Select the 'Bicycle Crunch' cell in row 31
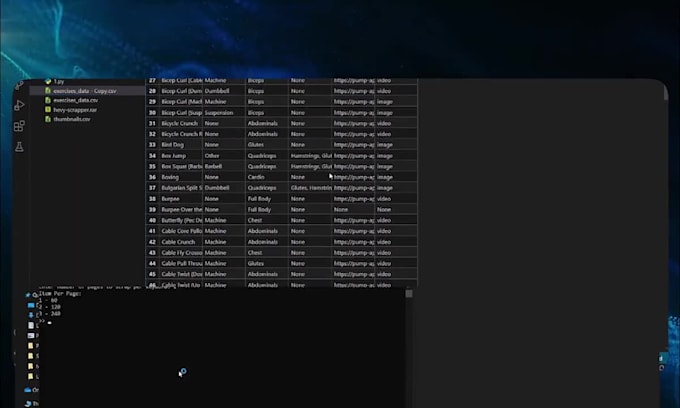 click(181, 124)
